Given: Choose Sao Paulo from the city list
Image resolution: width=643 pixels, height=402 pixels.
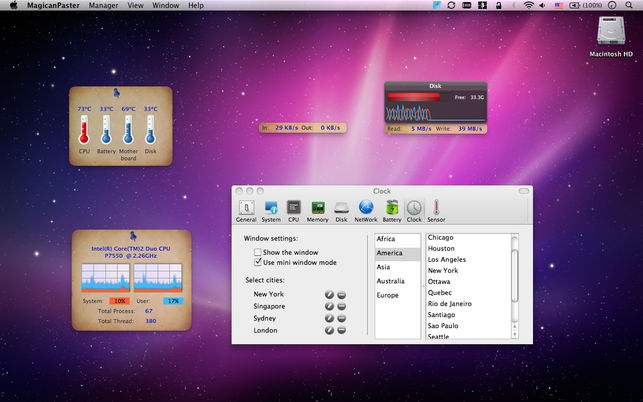Looking at the screenshot, I should 468,326.
